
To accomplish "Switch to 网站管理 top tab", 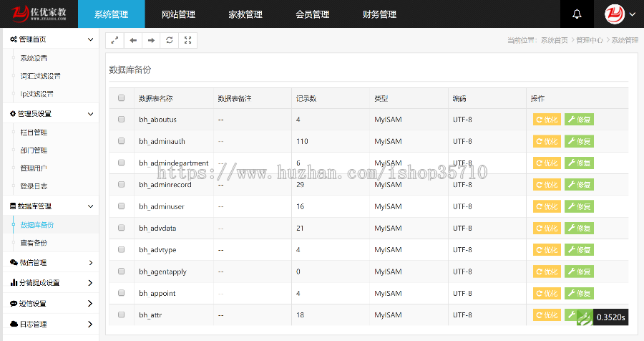I will pyautogui.click(x=178, y=14).
